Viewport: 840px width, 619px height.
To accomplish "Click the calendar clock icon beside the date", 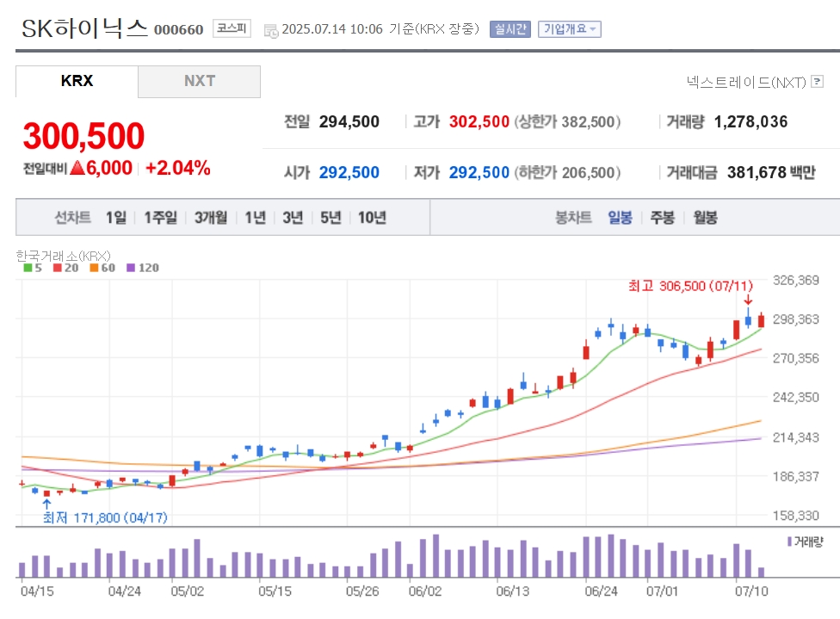I will pyautogui.click(x=271, y=30).
